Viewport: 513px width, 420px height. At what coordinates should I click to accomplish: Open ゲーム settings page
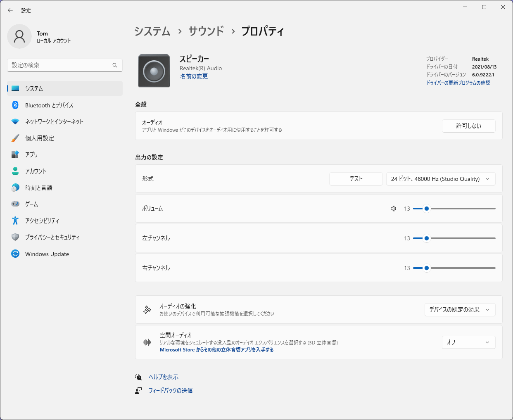pos(65,204)
